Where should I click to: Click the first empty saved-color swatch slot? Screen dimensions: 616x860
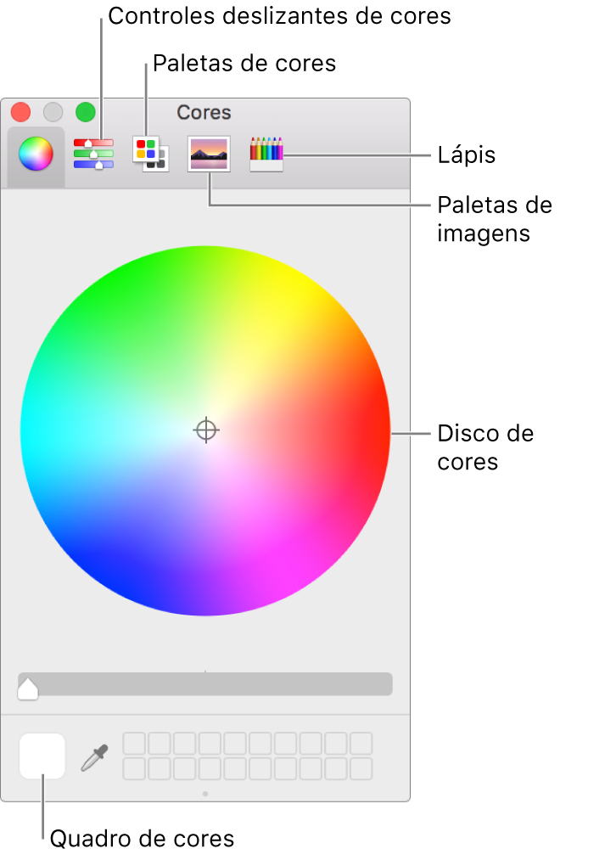point(134,744)
